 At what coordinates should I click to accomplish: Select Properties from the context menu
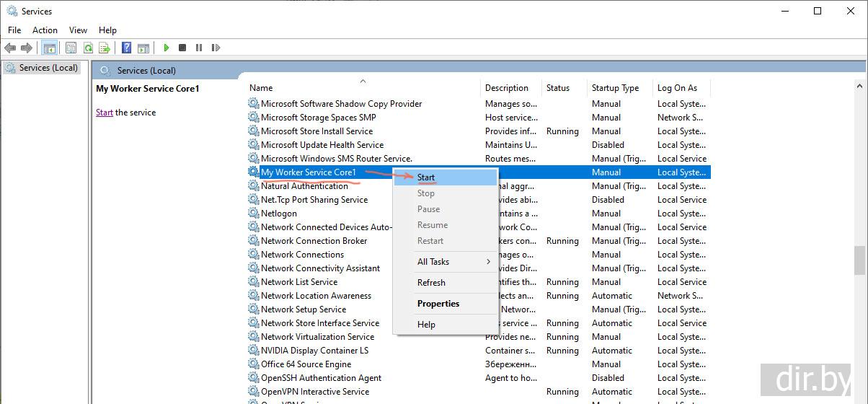click(x=438, y=304)
